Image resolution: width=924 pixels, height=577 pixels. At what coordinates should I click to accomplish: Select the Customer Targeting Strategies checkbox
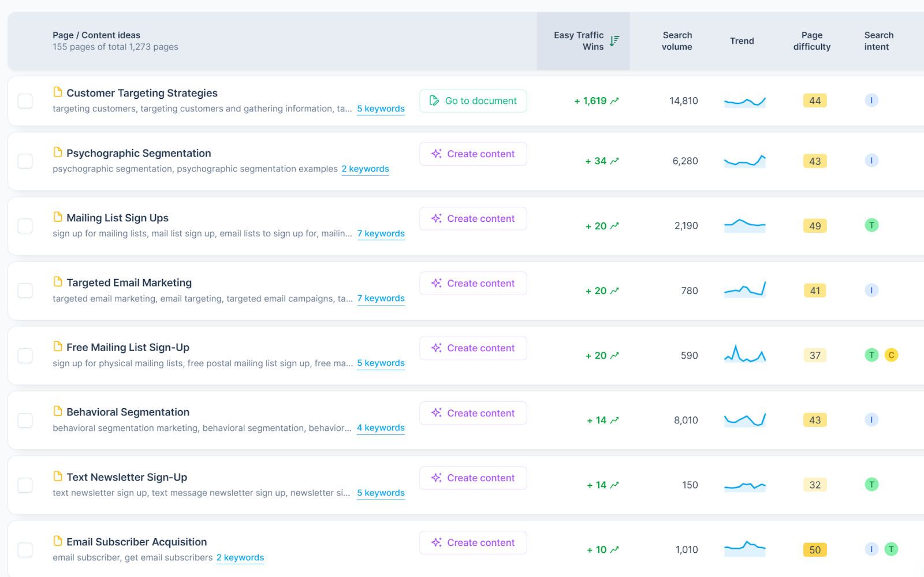coord(25,101)
